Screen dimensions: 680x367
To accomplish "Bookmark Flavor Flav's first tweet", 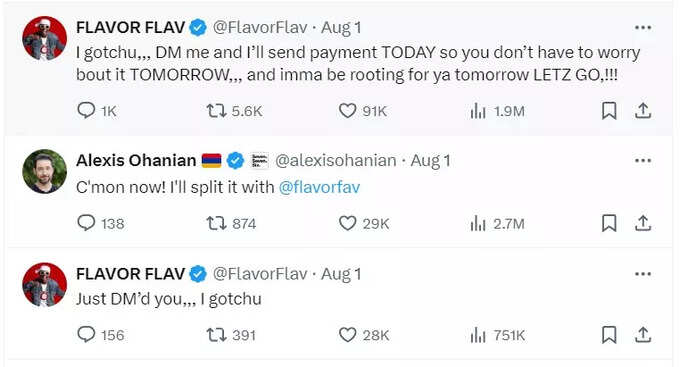I will (x=609, y=111).
